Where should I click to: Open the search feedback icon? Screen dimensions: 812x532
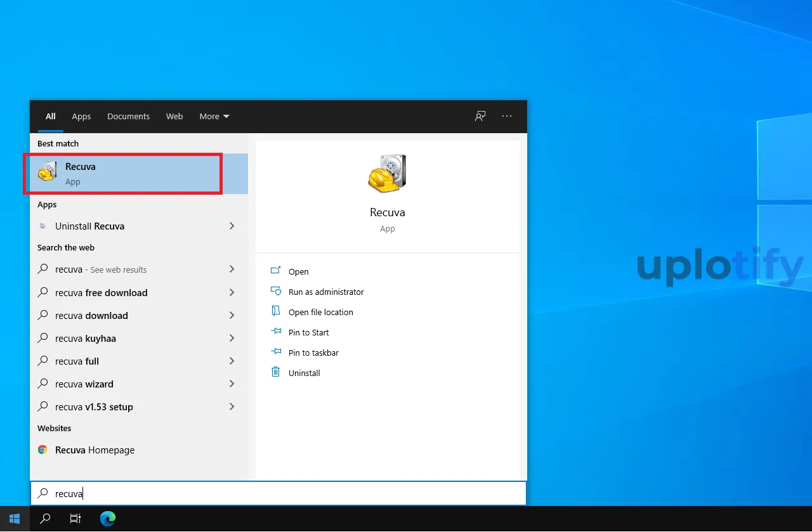coord(480,116)
